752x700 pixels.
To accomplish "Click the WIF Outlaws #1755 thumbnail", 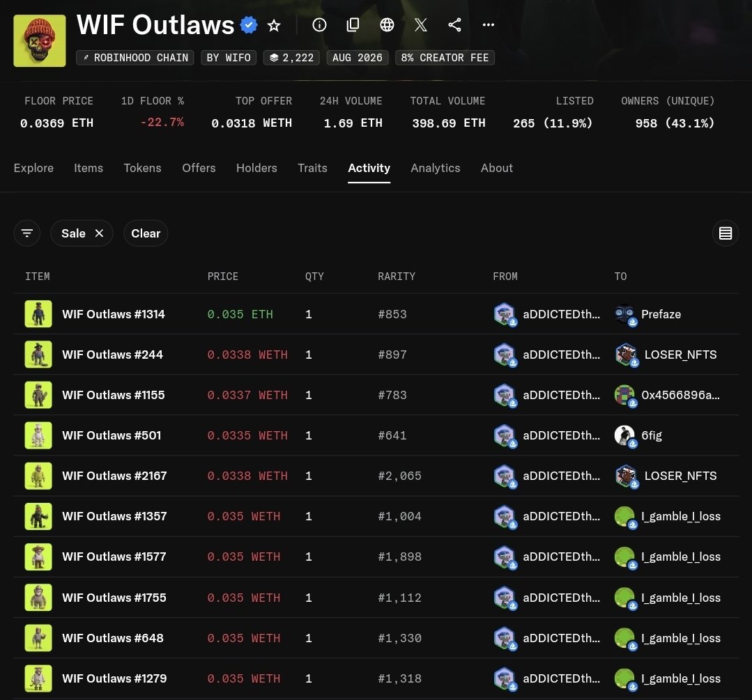I will [x=38, y=598].
